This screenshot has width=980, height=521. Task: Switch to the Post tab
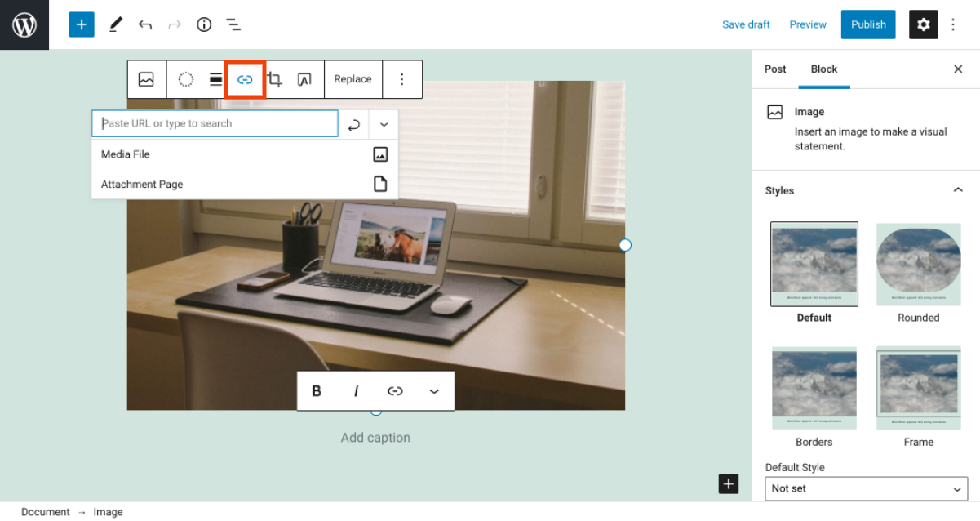(775, 69)
